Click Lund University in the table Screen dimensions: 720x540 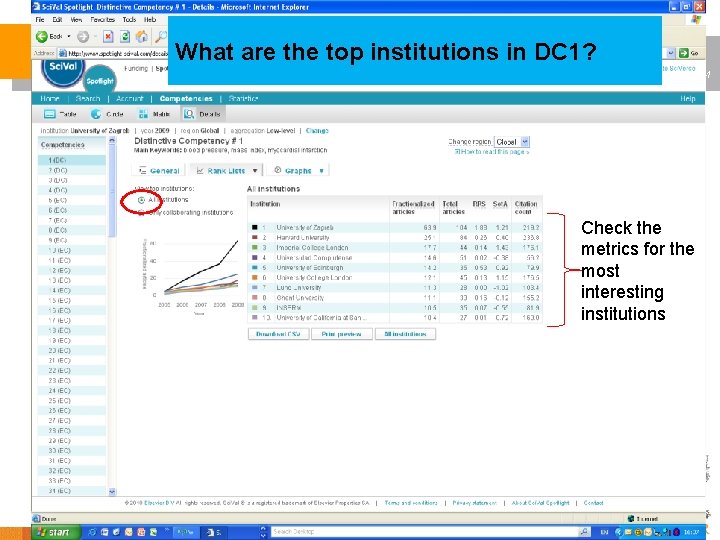298,287
